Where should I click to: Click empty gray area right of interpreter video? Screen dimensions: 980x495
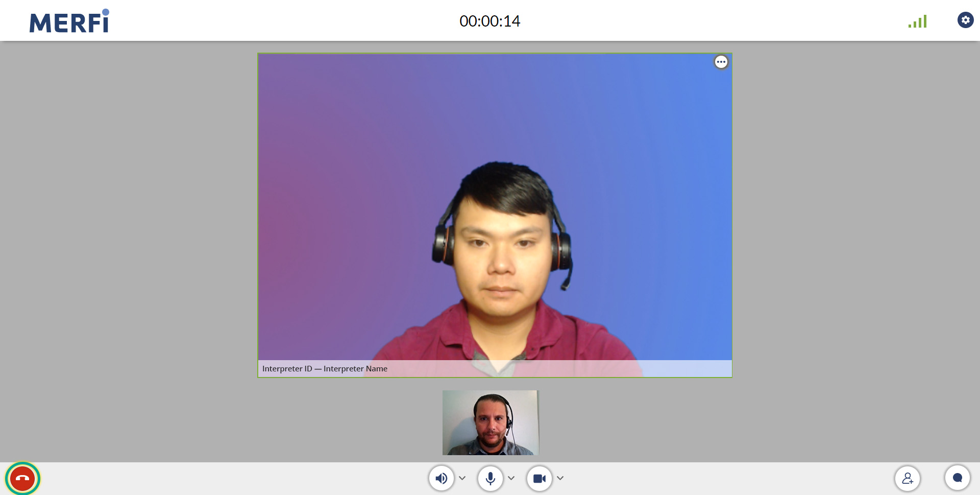pyautogui.click(x=857, y=230)
